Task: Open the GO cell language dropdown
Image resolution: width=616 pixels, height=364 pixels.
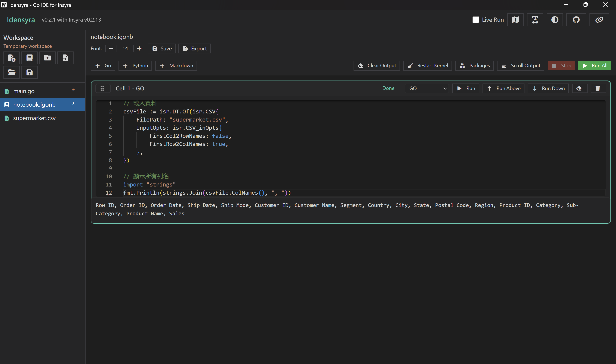Action: [x=427, y=88]
